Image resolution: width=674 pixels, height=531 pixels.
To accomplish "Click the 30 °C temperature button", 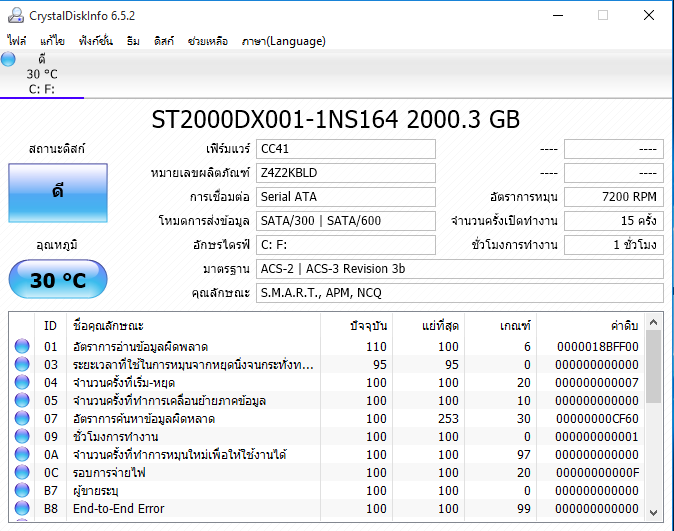I will [x=58, y=279].
